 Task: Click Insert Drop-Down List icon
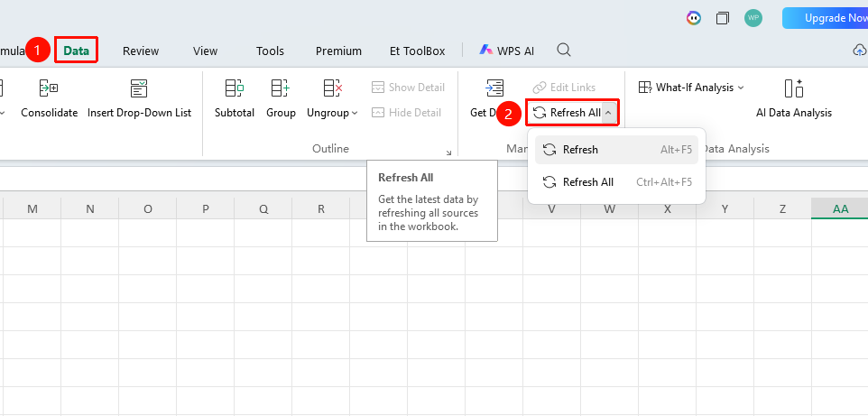[139, 88]
